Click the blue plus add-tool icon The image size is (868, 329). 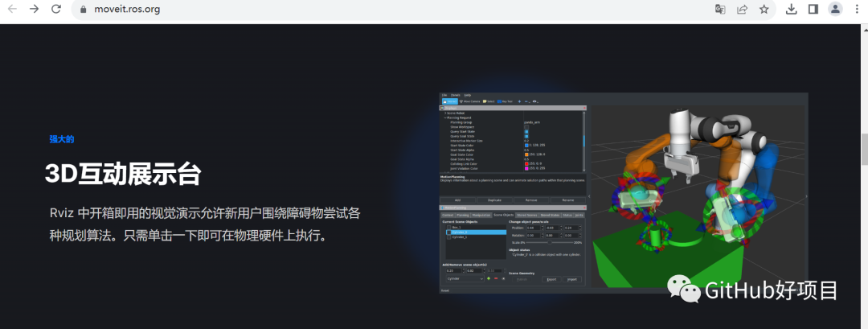coord(519,101)
